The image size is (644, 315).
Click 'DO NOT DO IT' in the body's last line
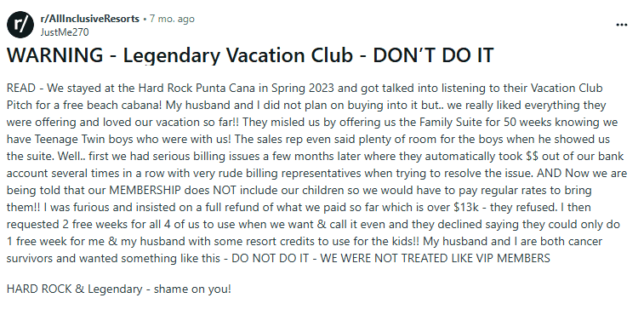(271, 258)
